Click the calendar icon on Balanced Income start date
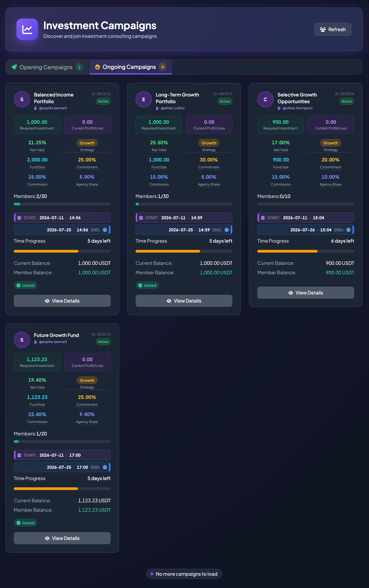The image size is (369, 588). pos(19,218)
